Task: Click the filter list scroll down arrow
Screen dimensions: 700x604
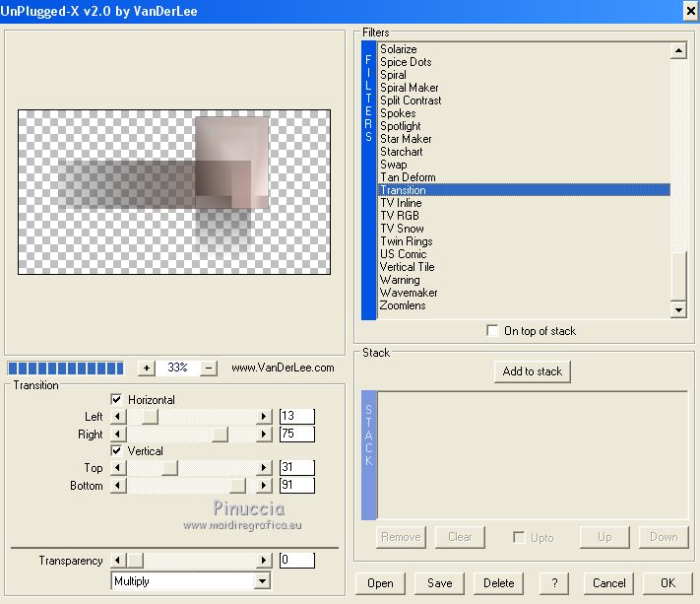Action: (678, 309)
